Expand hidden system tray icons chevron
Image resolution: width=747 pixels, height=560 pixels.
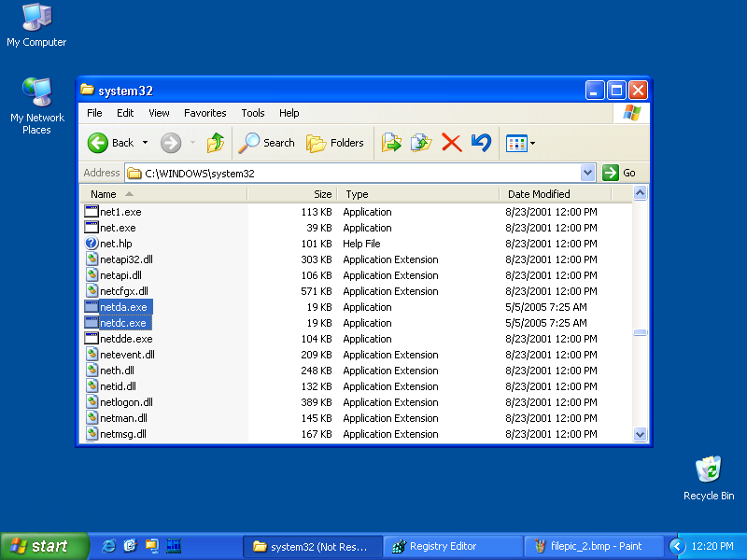[676, 546]
